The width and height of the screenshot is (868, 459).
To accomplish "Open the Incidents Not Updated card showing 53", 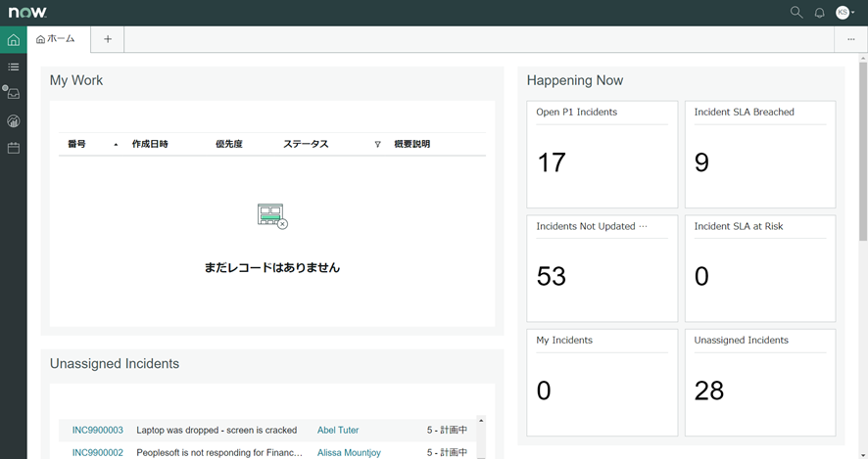I will 603,268.
